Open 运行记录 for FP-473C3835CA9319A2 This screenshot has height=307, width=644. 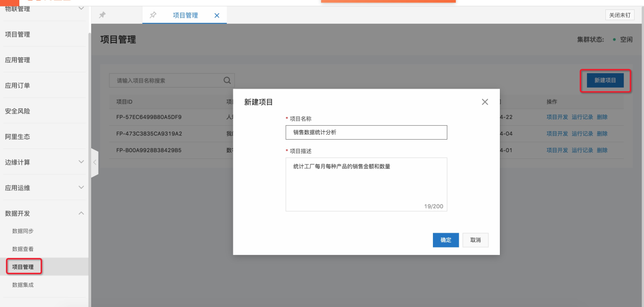pos(583,134)
